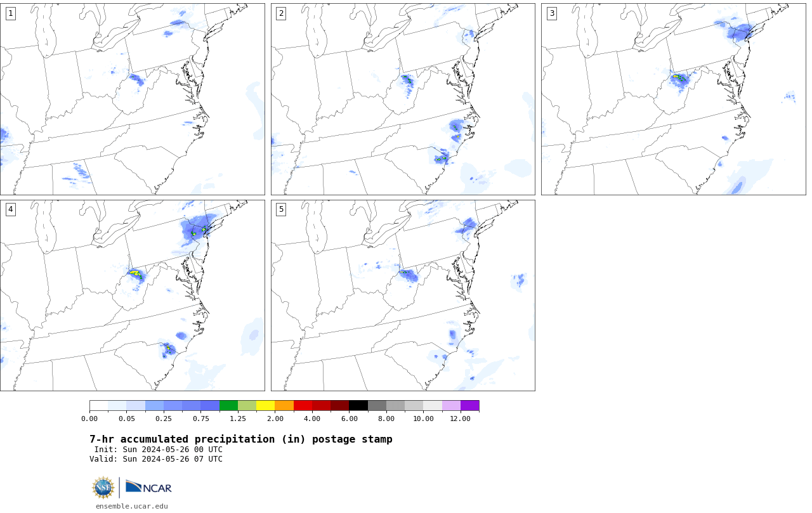Open the ensemble.ucar.edu link
The height and width of the screenshot is (513, 812).
coord(132,506)
